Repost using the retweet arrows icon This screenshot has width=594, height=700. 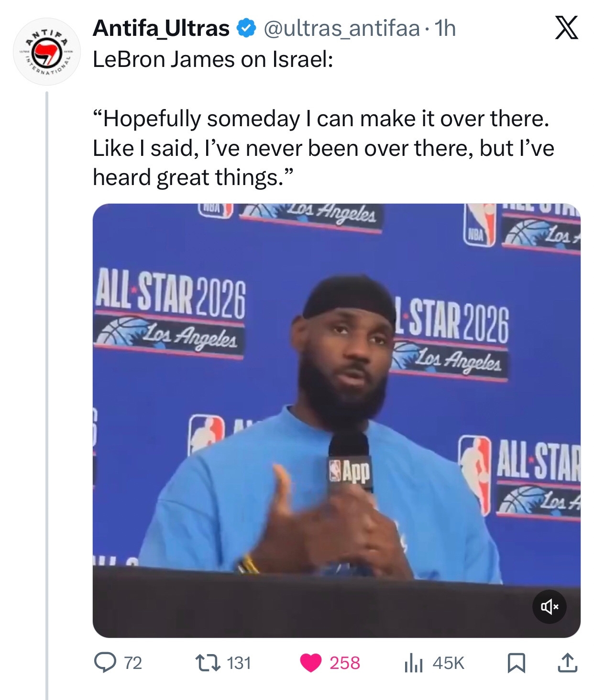(209, 663)
